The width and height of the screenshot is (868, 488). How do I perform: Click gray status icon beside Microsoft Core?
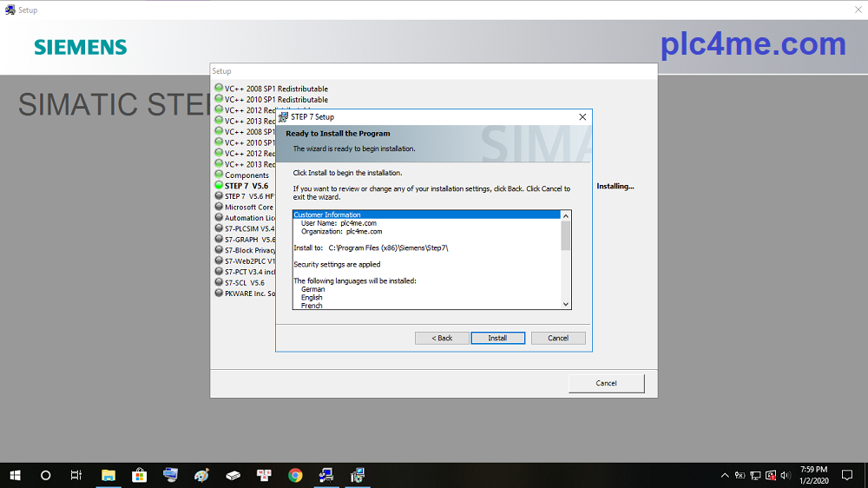(219, 207)
